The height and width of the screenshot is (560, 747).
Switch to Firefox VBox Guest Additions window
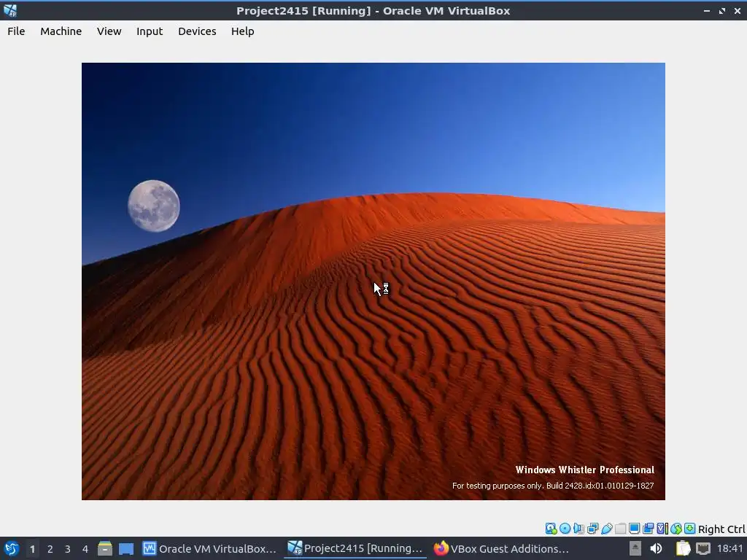pyautogui.click(x=501, y=548)
